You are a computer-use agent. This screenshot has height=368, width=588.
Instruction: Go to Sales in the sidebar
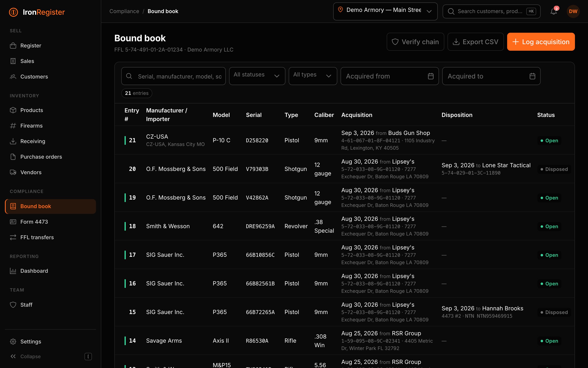50,61
